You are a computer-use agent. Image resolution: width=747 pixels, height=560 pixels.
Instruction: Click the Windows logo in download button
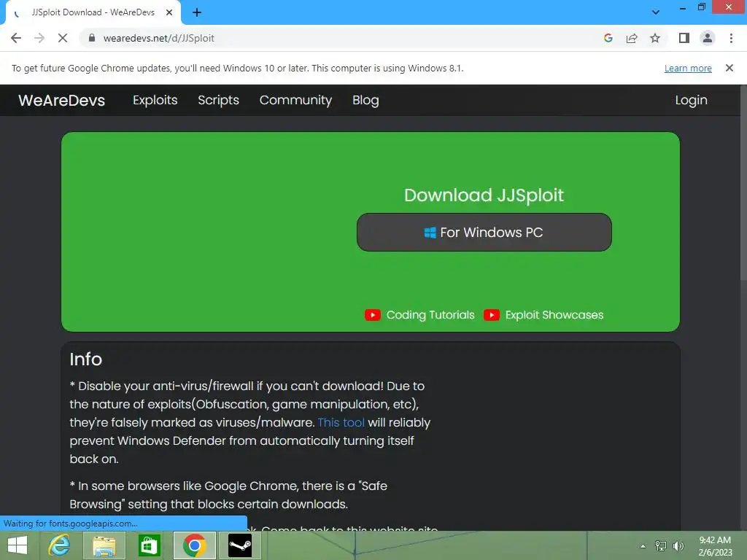[x=430, y=233]
